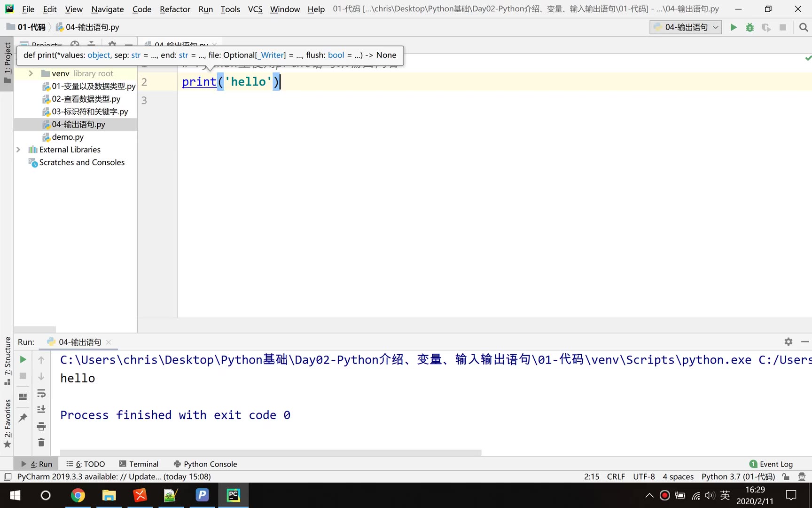Click the up-the-stack-trace arrow
This screenshot has width=812, height=508.
click(41, 360)
